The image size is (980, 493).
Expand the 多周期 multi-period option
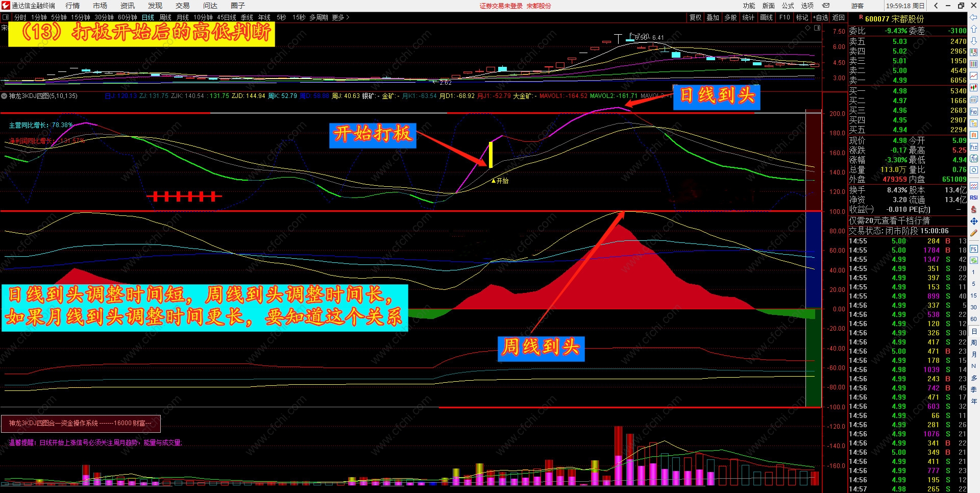tap(318, 17)
